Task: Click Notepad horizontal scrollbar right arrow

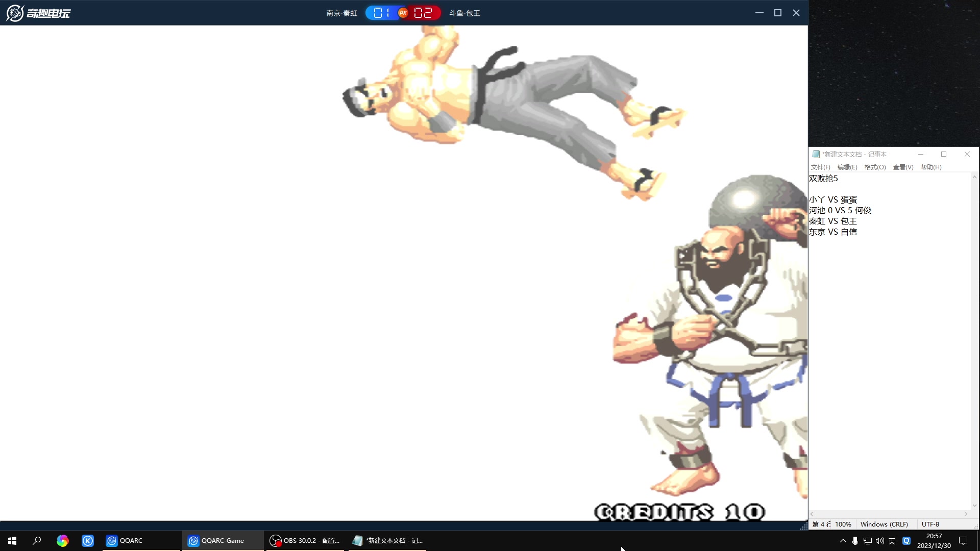Action: 966,514
